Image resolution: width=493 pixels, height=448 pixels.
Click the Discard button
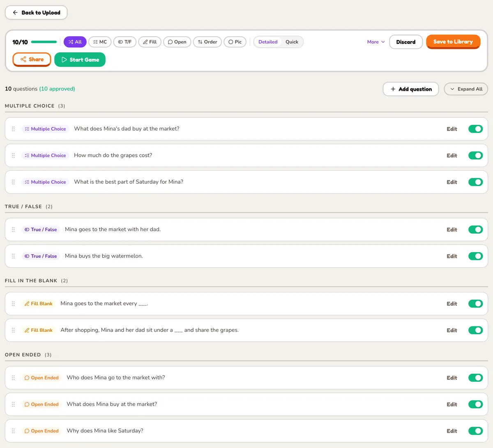coord(406,42)
